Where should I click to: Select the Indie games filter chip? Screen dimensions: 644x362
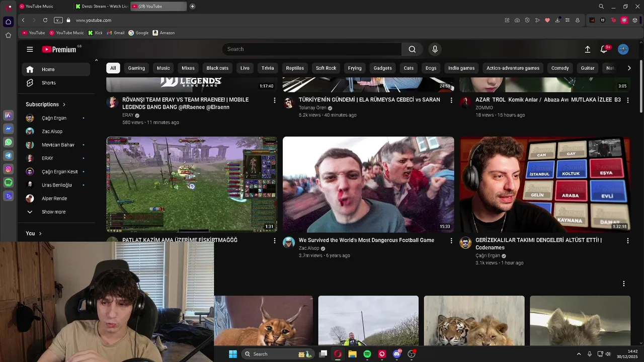461,68
